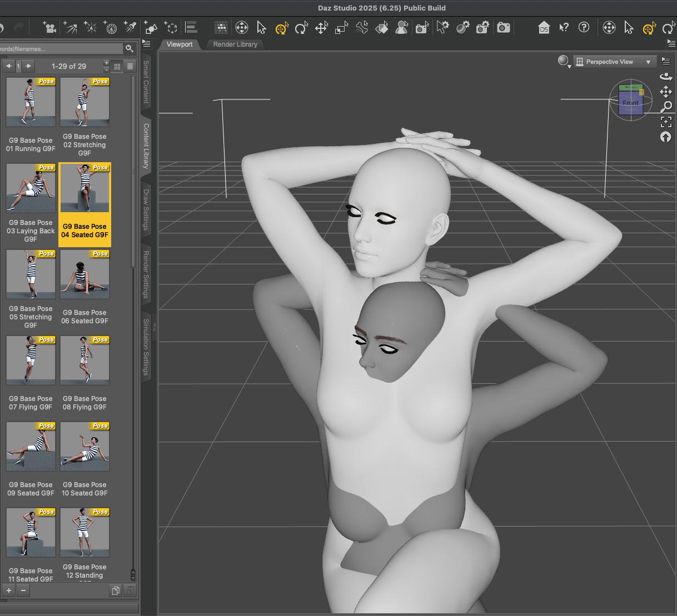
Task: Click the viewport Frame selection icon
Action: tap(665, 122)
